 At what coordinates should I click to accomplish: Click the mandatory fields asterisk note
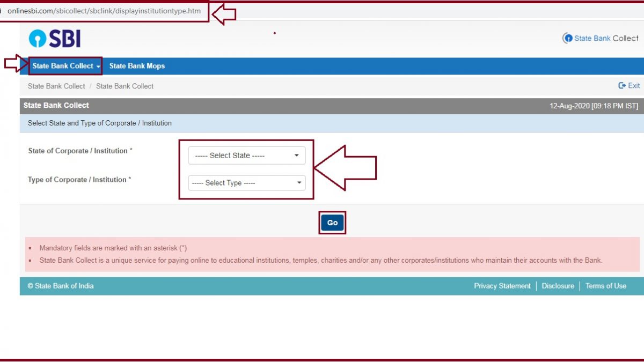113,248
